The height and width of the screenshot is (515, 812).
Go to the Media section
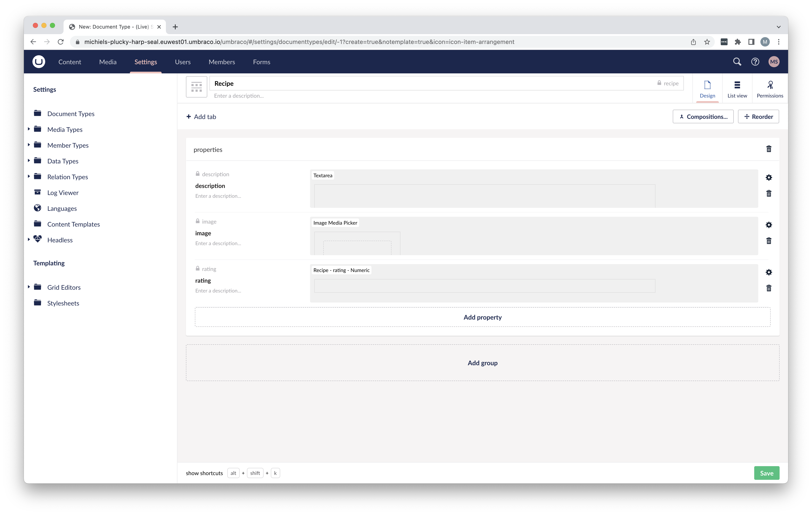108,62
